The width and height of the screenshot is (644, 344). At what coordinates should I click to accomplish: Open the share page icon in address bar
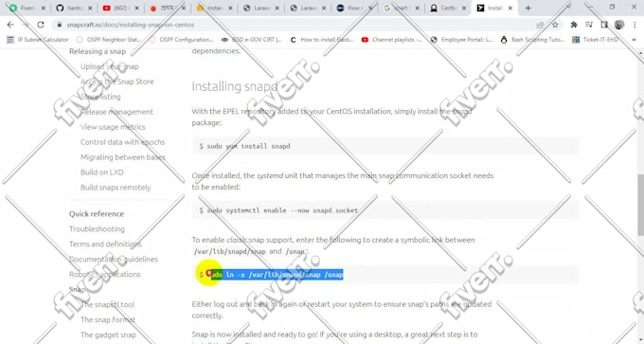540,25
